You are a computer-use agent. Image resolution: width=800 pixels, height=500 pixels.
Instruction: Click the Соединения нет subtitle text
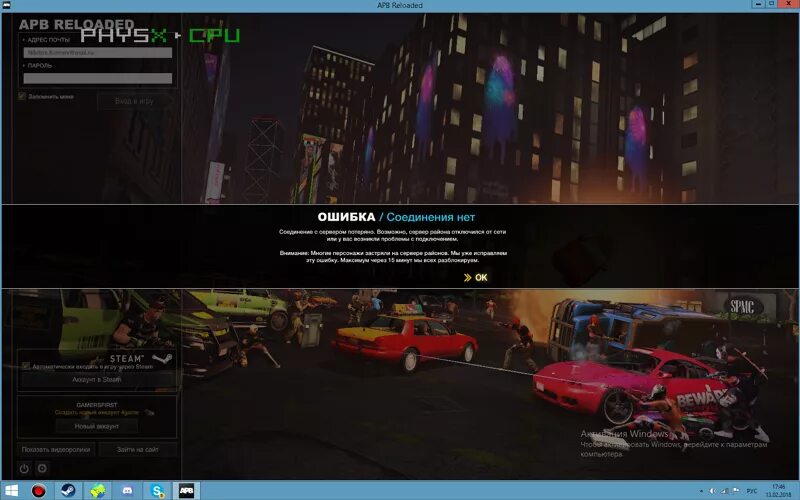[431, 217]
